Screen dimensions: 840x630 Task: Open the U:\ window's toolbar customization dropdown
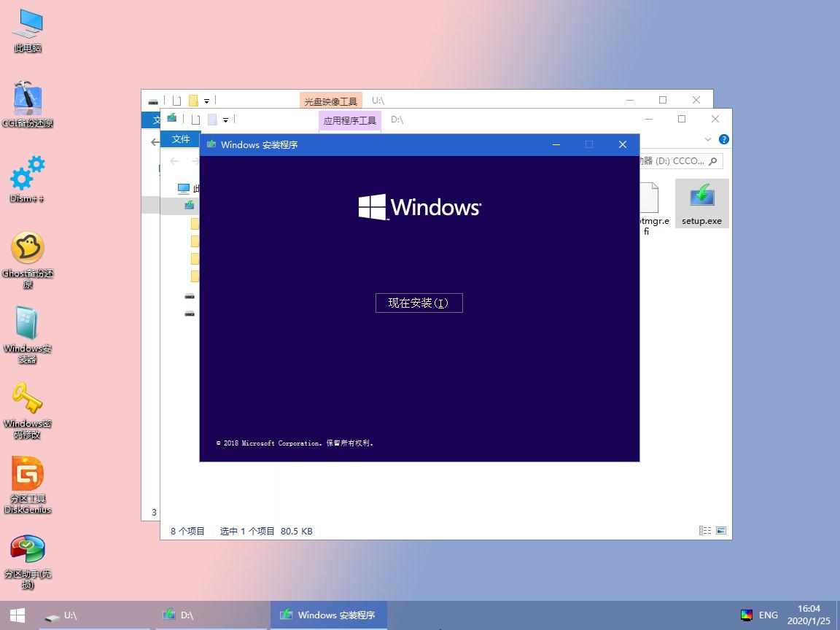point(208,100)
